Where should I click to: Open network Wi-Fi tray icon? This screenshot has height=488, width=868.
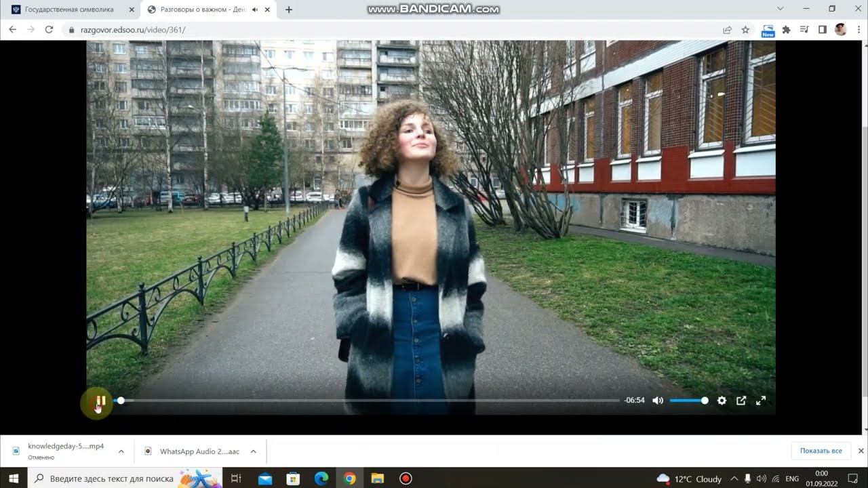776,479
